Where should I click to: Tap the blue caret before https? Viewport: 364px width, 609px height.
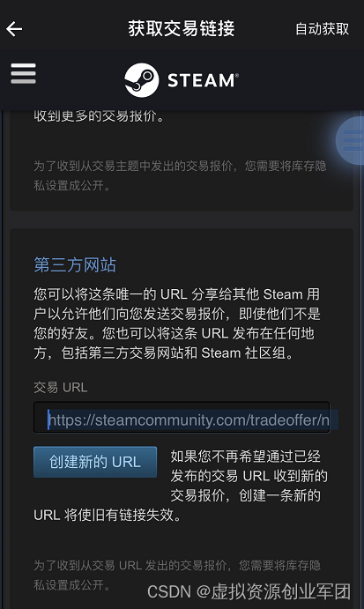48,420
